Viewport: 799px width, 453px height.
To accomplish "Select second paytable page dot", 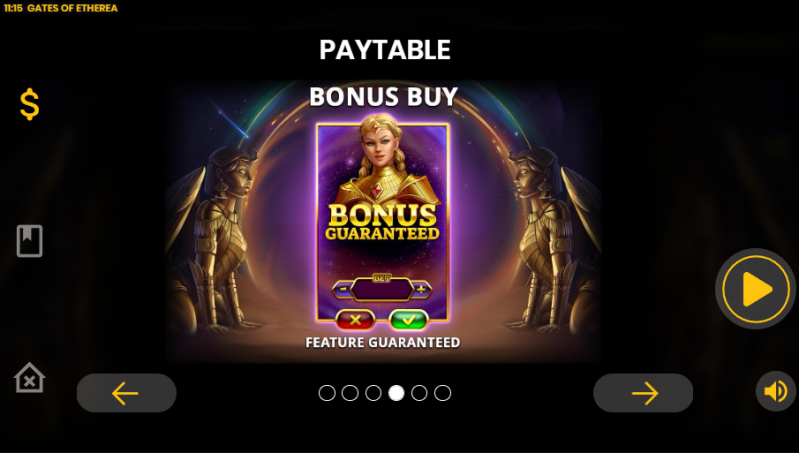I will [350, 393].
